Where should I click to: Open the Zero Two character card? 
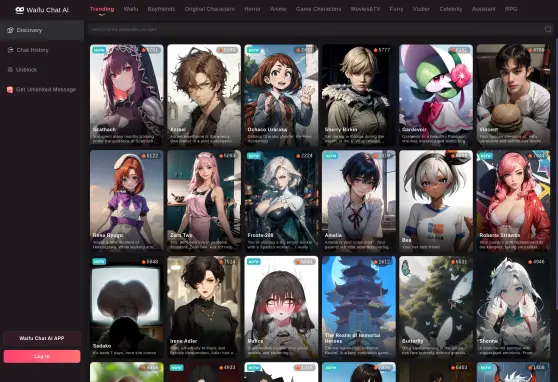point(204,200)
